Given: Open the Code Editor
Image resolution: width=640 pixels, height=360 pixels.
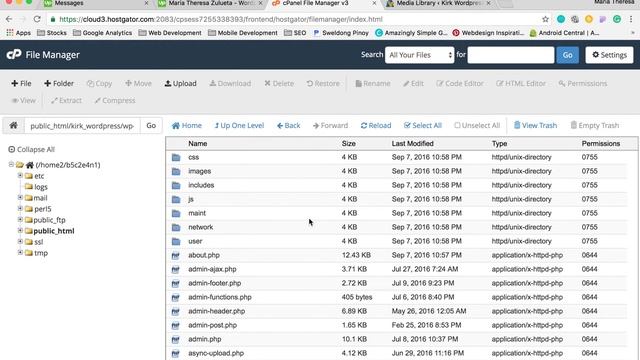Looking at the screenshot, I should [x=460, y=83].
